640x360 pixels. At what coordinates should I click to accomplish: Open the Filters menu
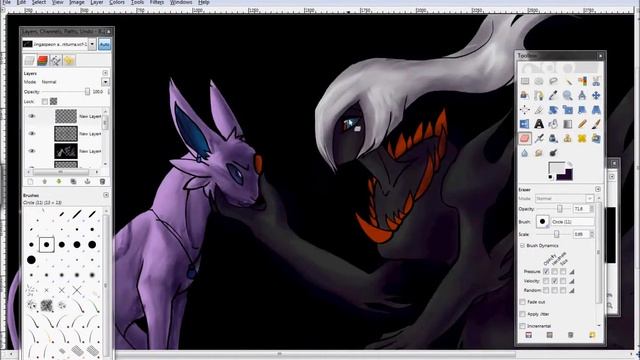click(157, 2)
